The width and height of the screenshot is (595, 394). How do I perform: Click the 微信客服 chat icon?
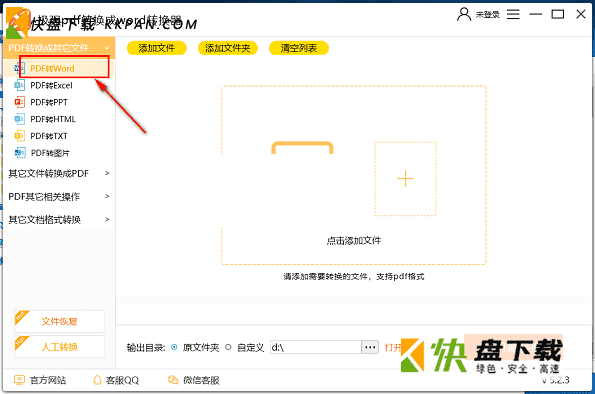(173, 380)
